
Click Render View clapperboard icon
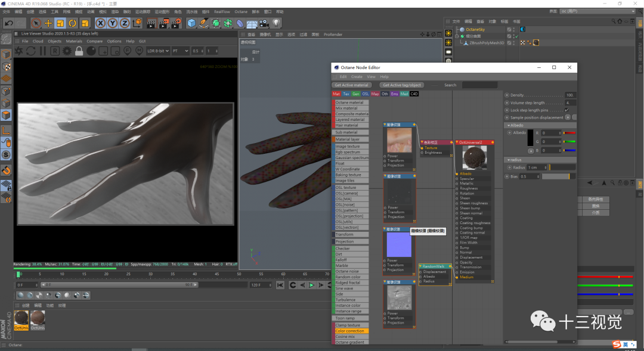(x=151, y=23)
